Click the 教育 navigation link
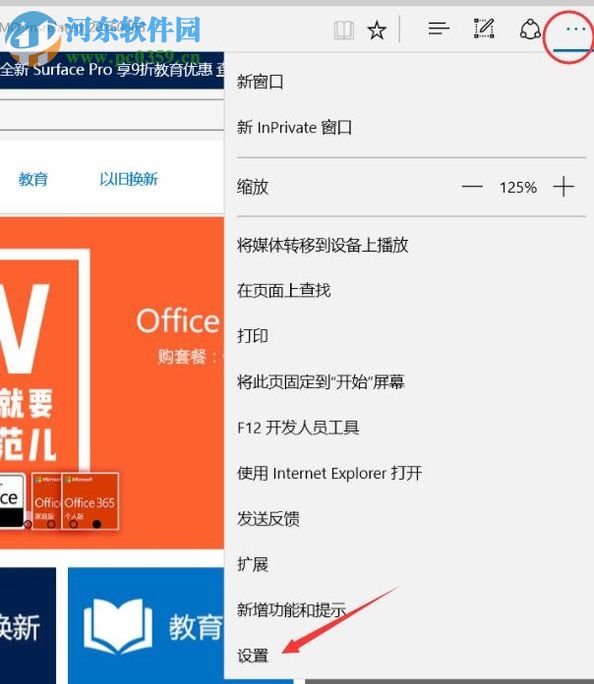 tap(33, 179)
